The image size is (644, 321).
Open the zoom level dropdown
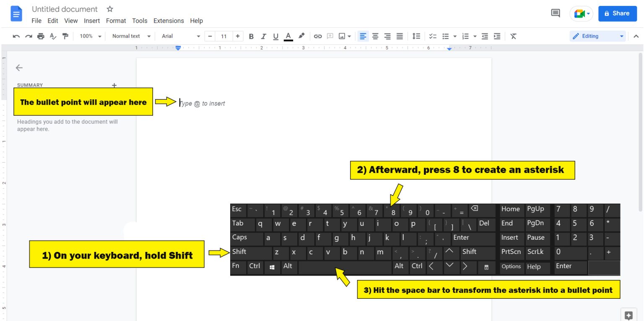point(89,36)
